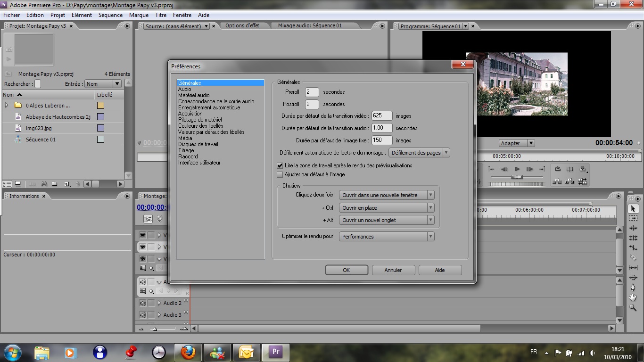Toggle the Snap magnet in timeline
The width and height of the screenshot is (644, 362).
coord(148,219)
